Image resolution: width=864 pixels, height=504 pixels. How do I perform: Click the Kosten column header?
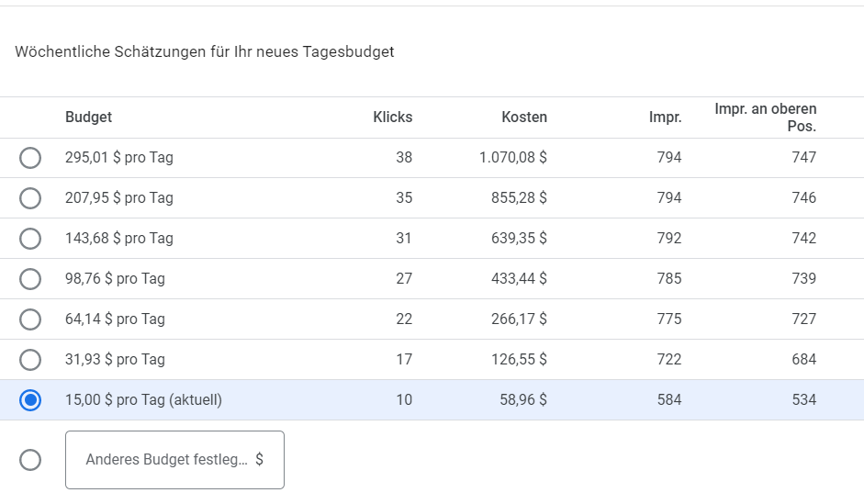click(524, 117)
